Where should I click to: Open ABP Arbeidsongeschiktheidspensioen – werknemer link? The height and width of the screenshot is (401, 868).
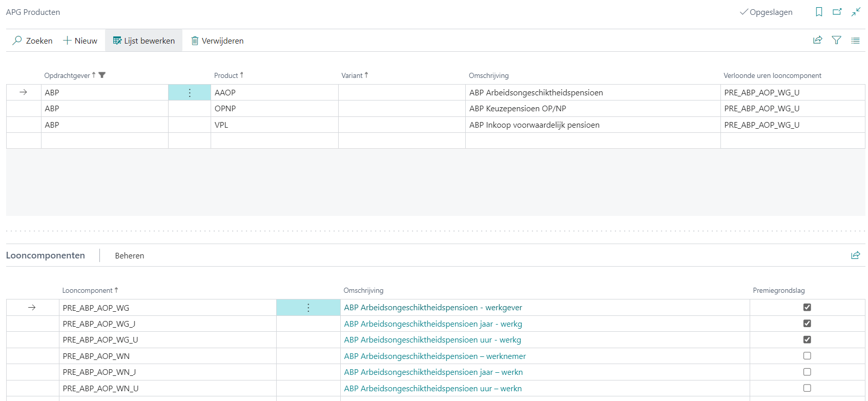[x=435, y=356]
